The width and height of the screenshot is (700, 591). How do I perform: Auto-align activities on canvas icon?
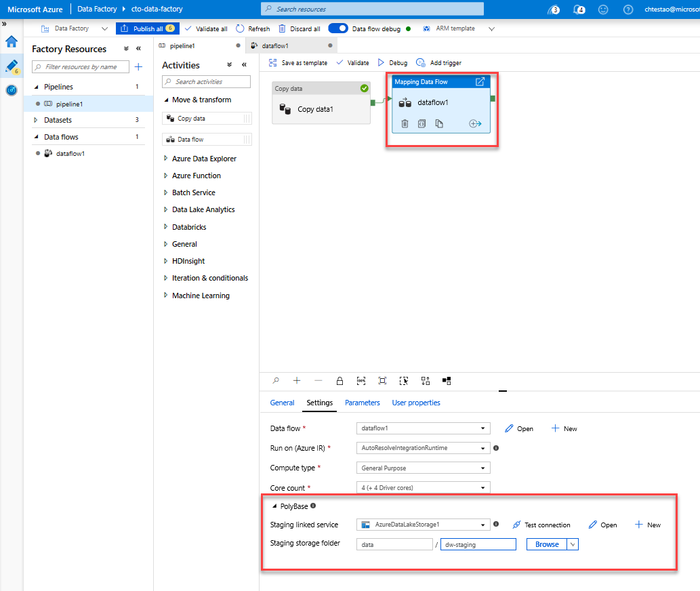pyautogui.click(x=426, y=381)
